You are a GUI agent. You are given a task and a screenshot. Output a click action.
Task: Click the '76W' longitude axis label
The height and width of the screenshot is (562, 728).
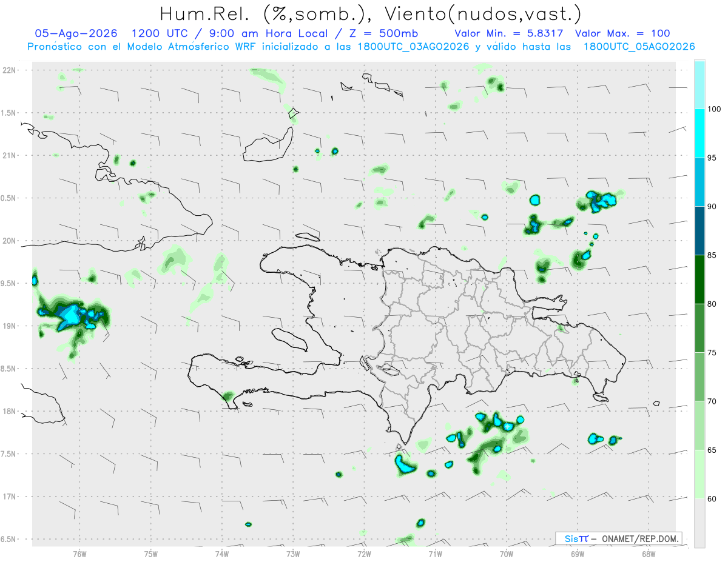[79, 554]
